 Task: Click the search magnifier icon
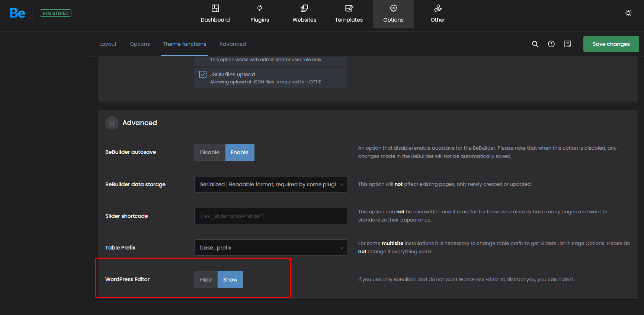pyautogui.click(x=535, y=44)
